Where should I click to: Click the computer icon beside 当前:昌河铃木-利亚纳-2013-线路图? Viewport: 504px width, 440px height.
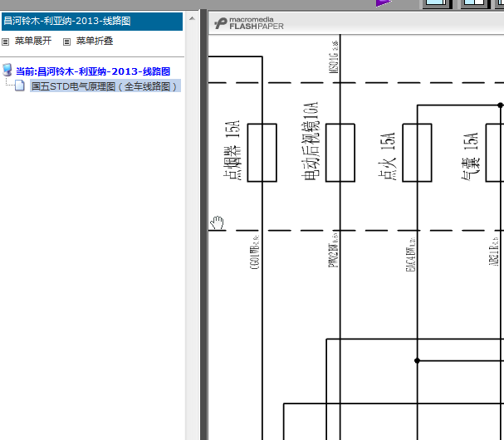click(7, 71)
